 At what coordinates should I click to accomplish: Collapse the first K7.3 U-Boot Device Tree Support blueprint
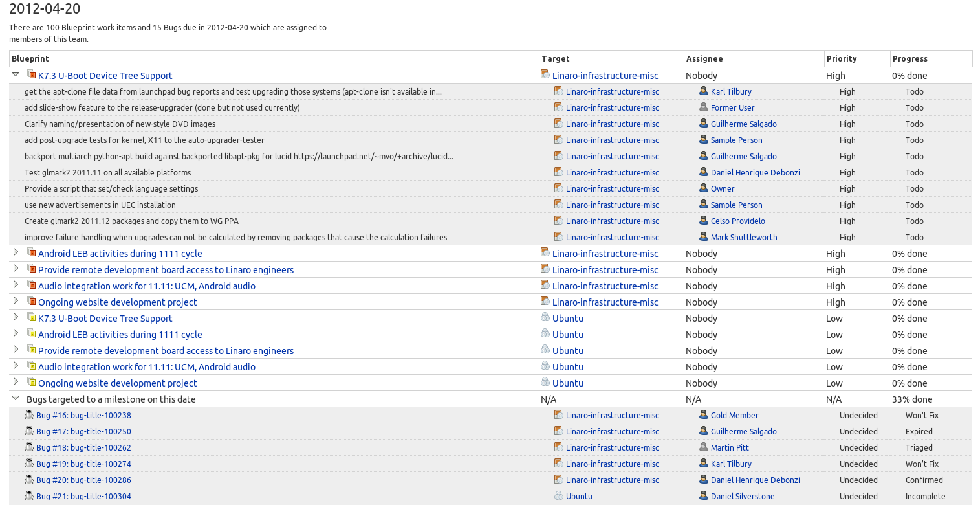pyautogui.click(x=16, y=74)
